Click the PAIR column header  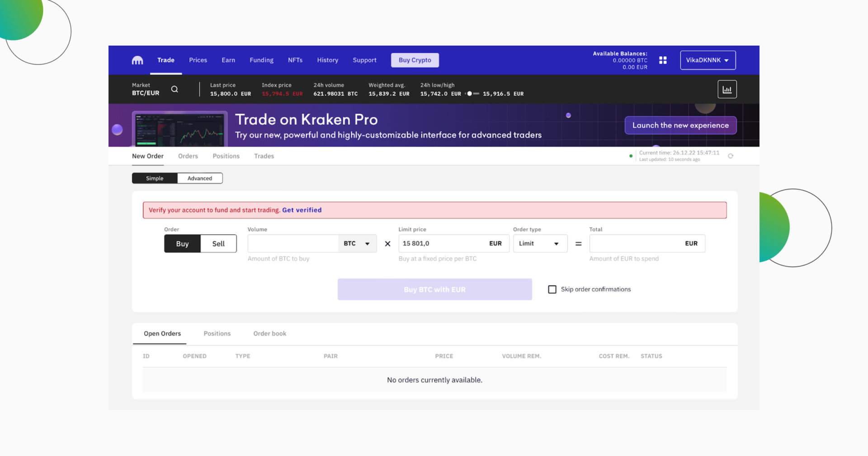point(330,356)
